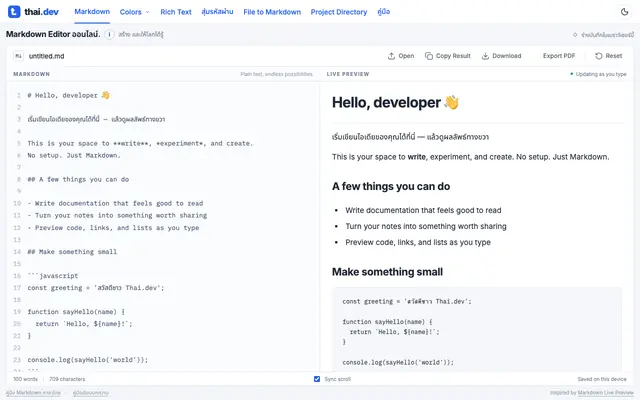640x400 pixels.
Task: Open Project Directory page
Action: pos(339,12)
